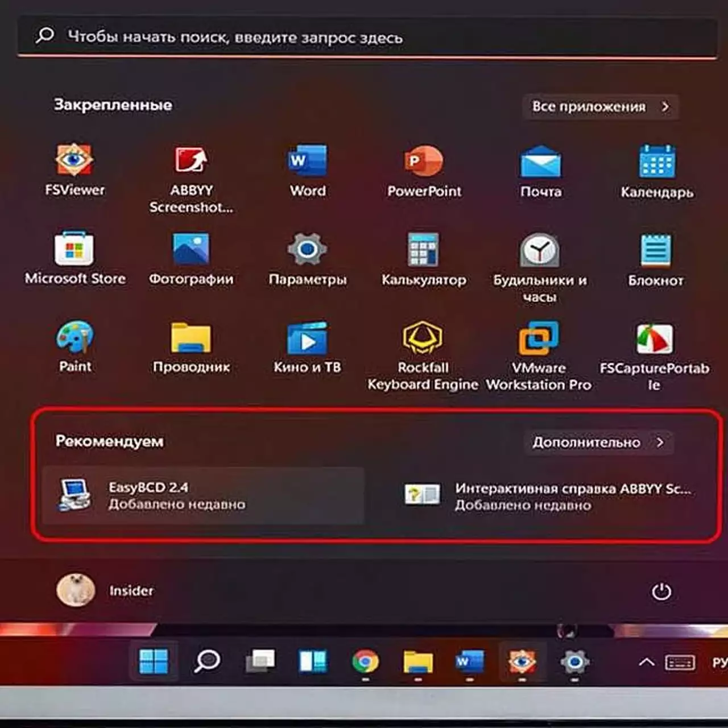
Task: Open recommended EasyBCD 2.4 item
Action: click(x=203, y=495)
